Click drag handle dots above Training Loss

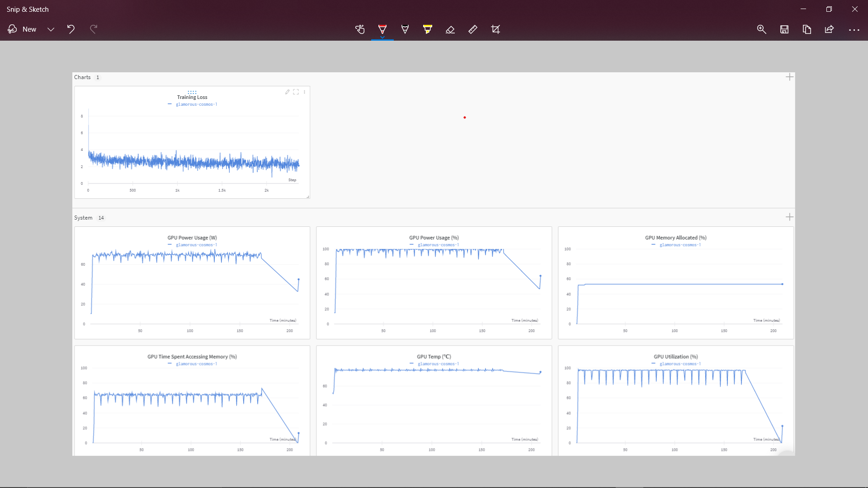192,92
